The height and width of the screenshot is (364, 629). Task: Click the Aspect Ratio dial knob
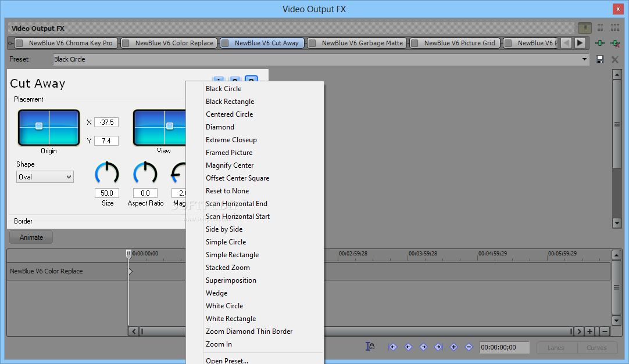coord(145,174)
